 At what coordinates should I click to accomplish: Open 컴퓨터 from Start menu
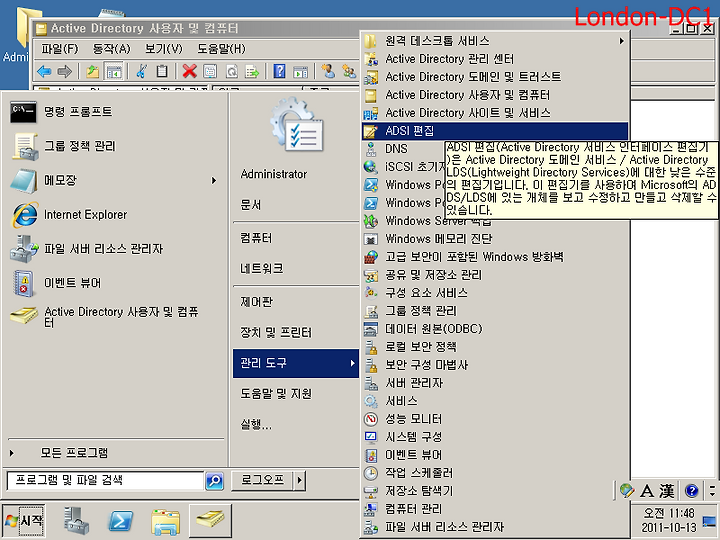(256, 238)
